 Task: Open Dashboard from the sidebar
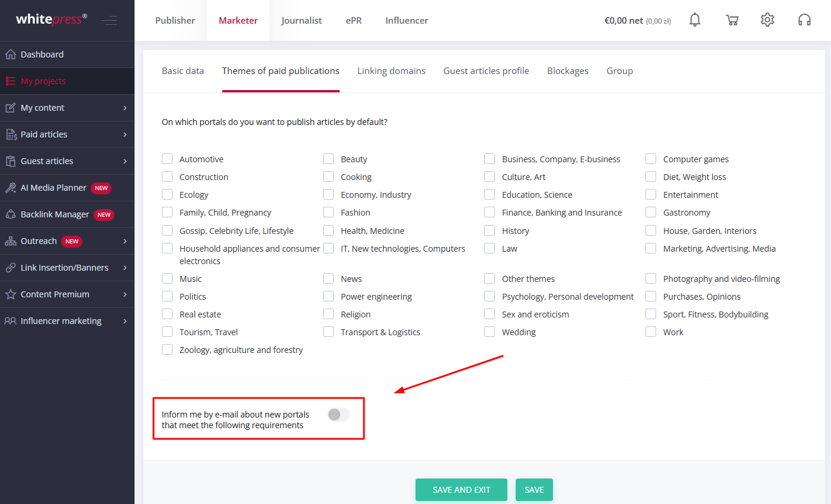(67, 54)
